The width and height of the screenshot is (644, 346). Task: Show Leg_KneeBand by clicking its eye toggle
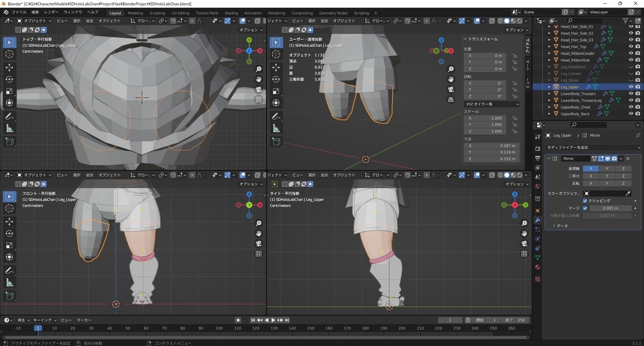click(x=631, y=66)
